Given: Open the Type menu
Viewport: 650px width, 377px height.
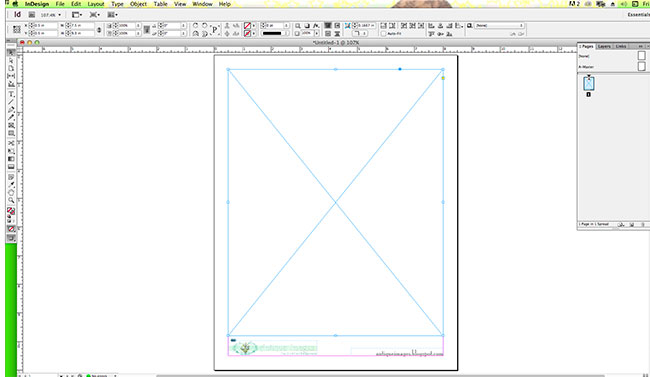Looking at the screenshot, I should point(117,4).
